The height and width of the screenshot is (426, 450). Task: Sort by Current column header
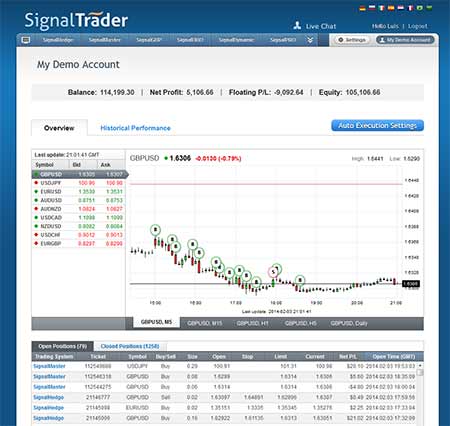point(315,357)
